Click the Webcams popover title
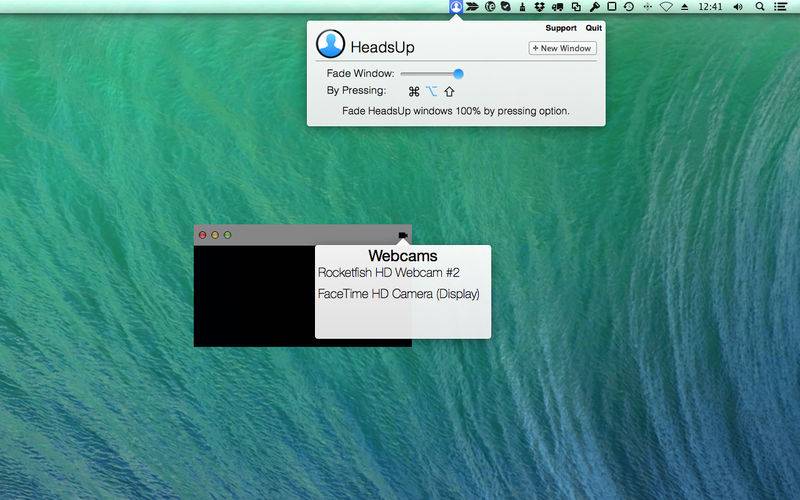Image resolution: width=800 pixels, height=500 pixels. click(x=403, y=256)
